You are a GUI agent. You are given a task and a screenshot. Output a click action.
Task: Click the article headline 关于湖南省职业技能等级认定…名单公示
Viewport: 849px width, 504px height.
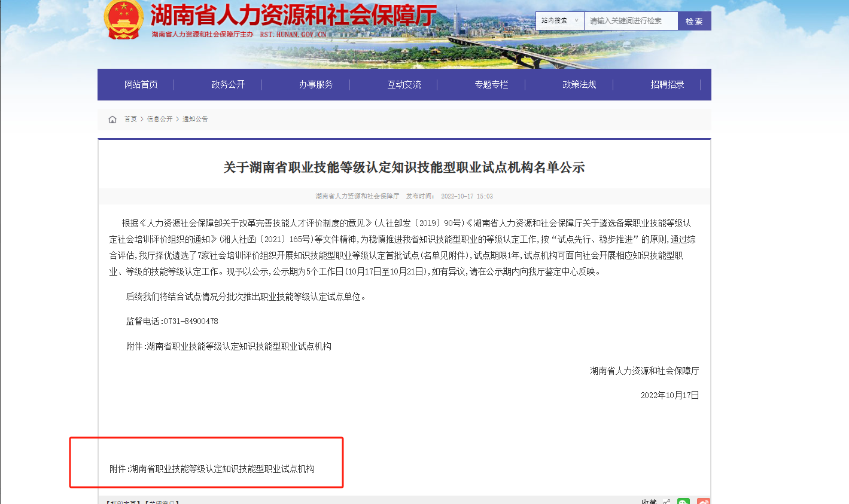(404, 167)
